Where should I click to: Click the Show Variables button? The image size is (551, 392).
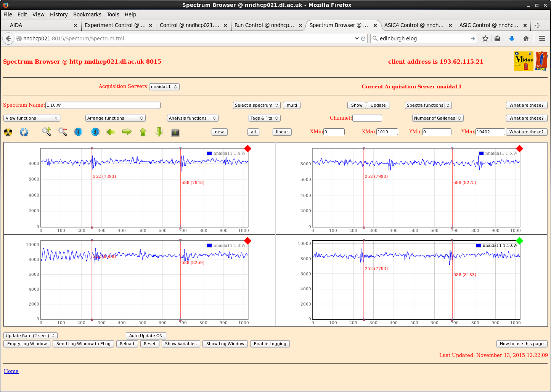[x=181, y=344]
